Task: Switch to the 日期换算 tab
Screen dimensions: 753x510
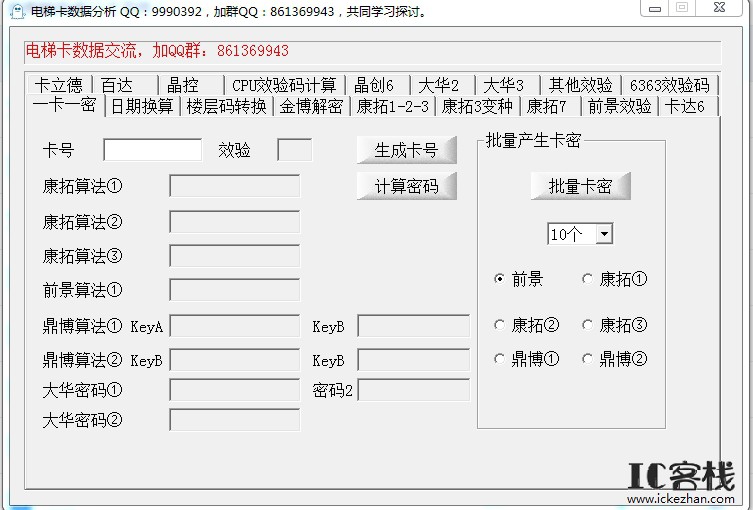Action: point(142,106)
